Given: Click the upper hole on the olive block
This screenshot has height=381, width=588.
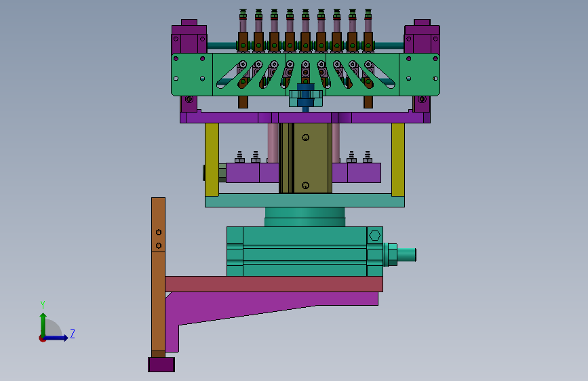Looking at the screenshot, I should [306, 138].
